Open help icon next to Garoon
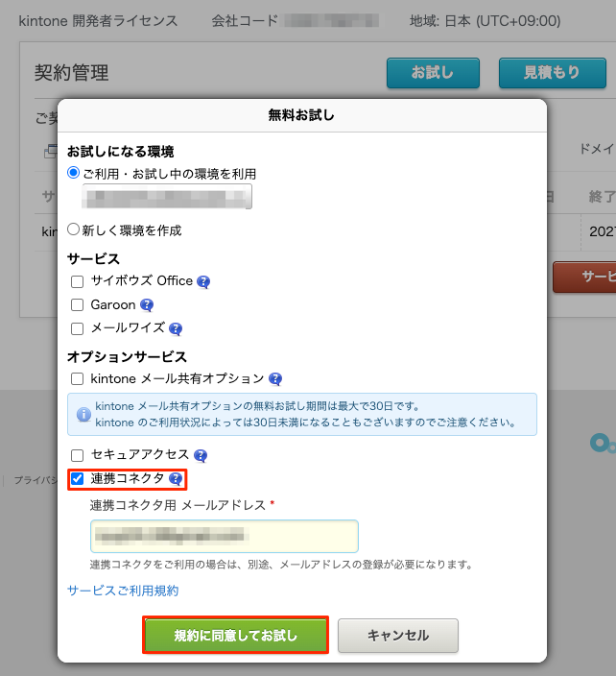The image size is (616, 676). click(x=147, y=305)
